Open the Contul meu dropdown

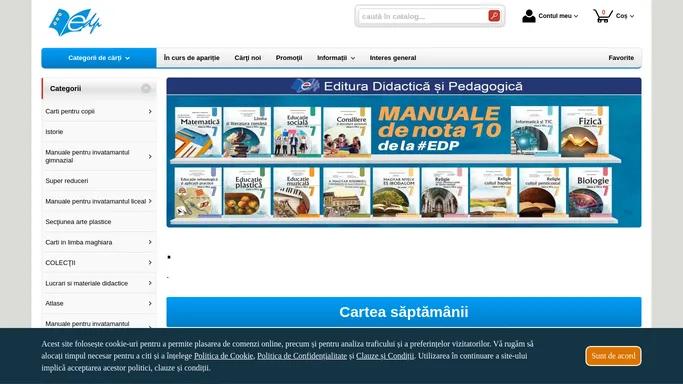(558, 16)
